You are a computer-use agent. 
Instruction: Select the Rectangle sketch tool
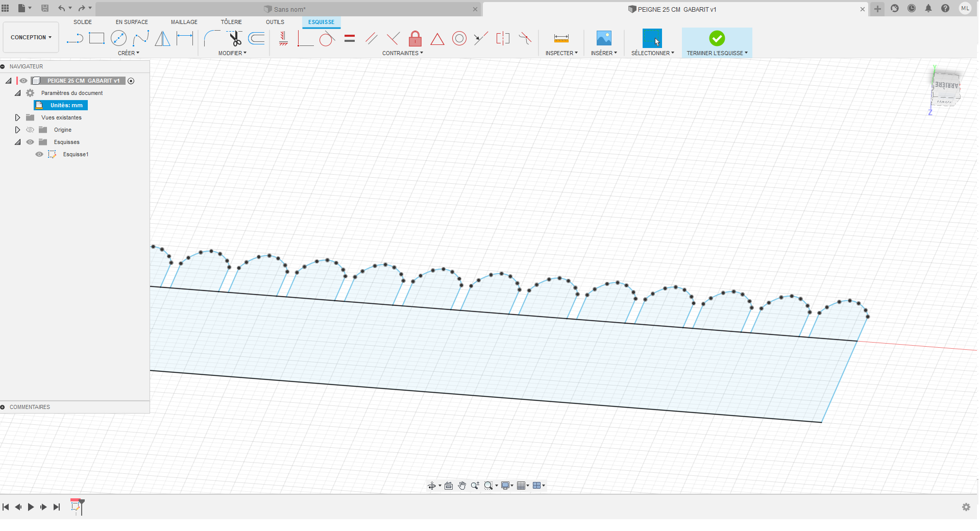click(96, 38)
